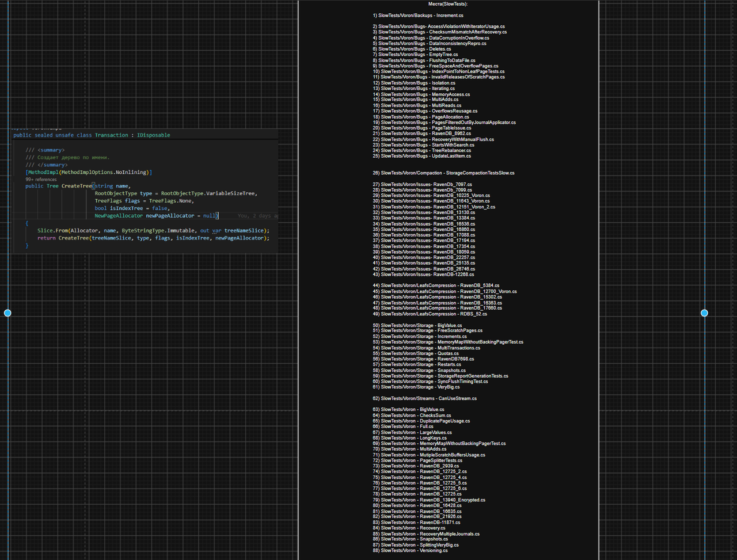This screenshot has height=560, width=737.
Task: Select the 'SplittingVeryBig.cs' row
Action: pos(416,545)
